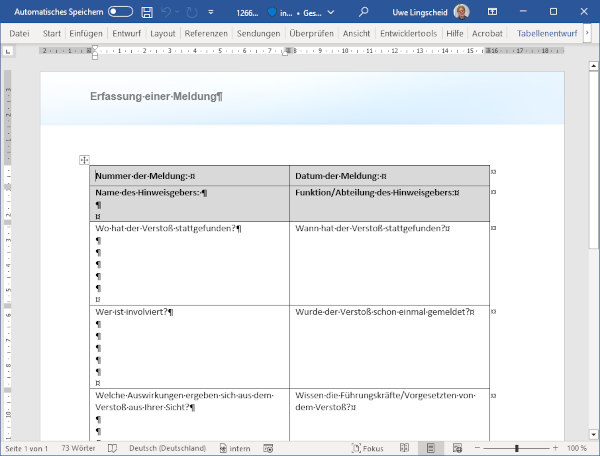Click the Zoom in plus button
600x456 pixels.
[554, 448]
